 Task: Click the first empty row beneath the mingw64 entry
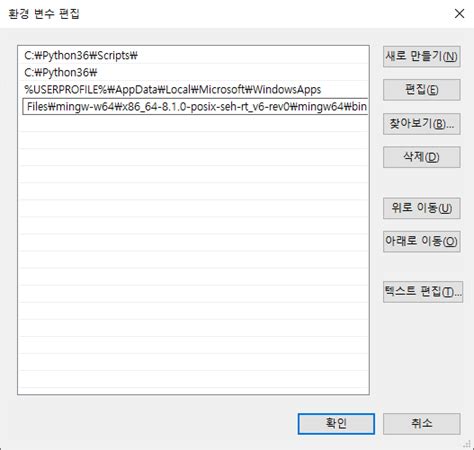194,124
